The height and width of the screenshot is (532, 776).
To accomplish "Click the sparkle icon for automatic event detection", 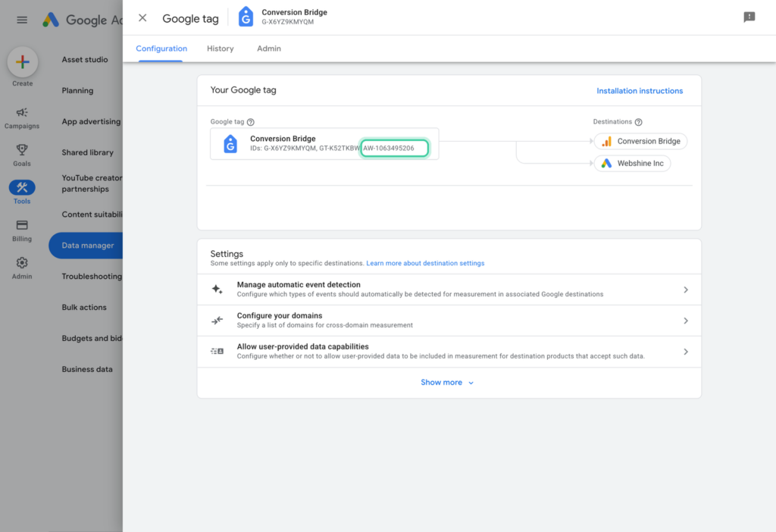I will coord(217,289).
